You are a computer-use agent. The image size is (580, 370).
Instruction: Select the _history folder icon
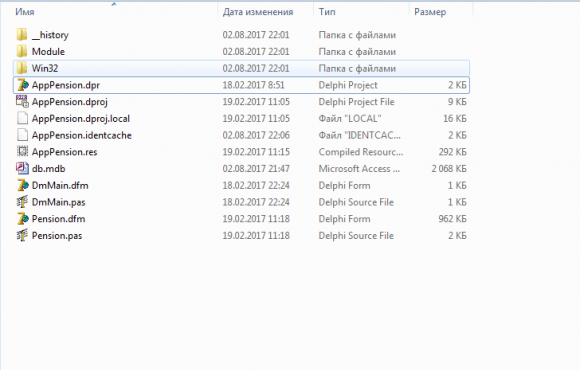click(22, 34)
